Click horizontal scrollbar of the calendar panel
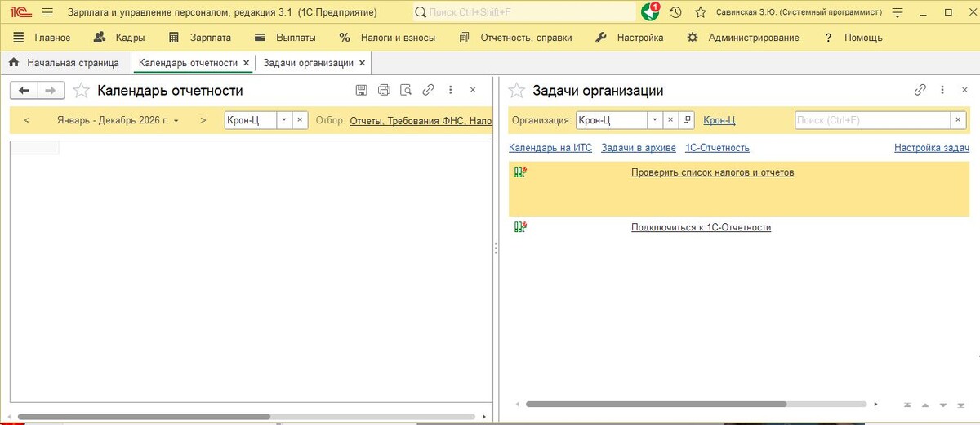Viewport: 980px width, 425px height. pyautogui.click(x=144, y=416)
